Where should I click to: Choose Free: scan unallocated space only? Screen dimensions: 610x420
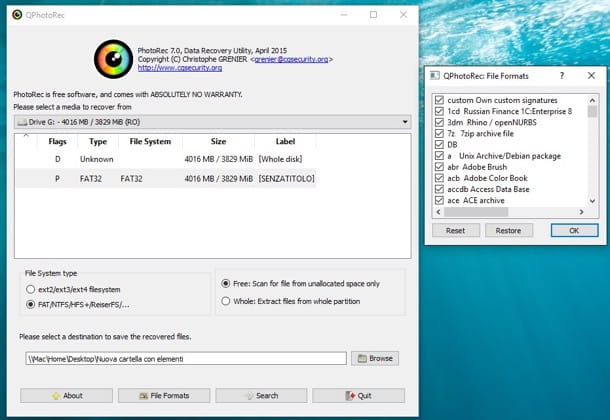[x=226, y=284]
